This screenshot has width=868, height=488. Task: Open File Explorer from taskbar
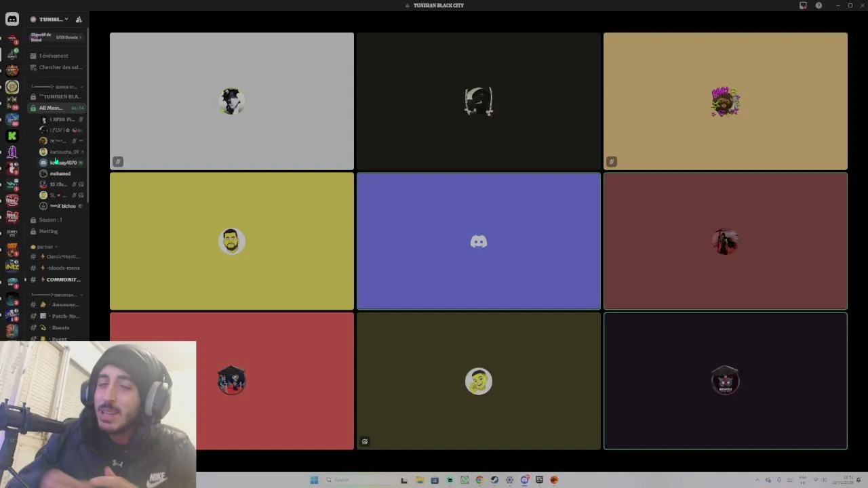(x=420, y=480)
